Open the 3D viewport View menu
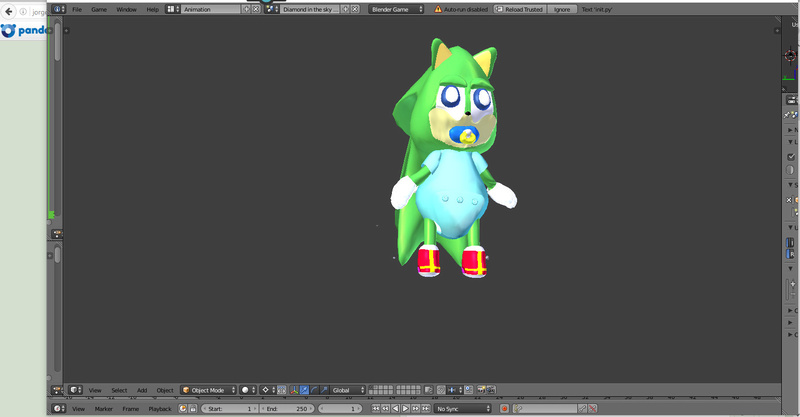Screen dimensions: 800x417 click(95, 390)
